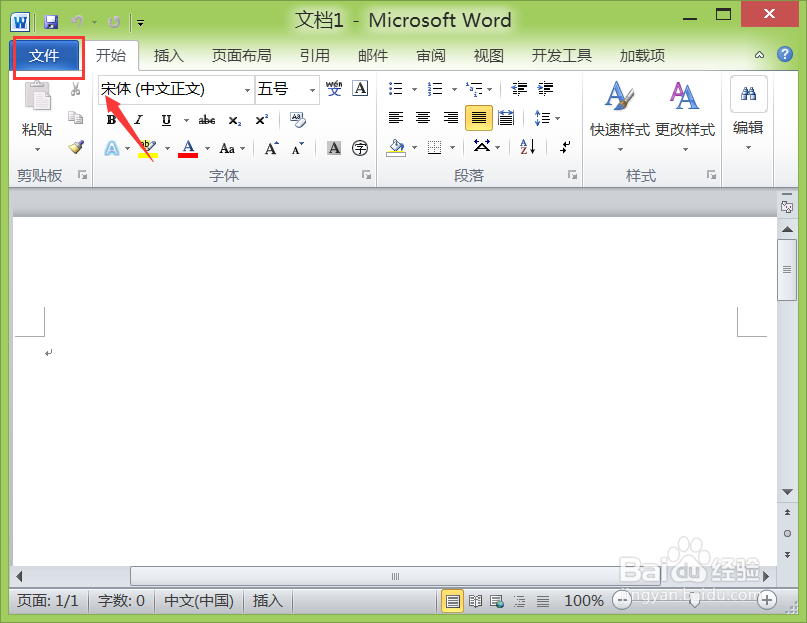Click the character border icon
Screen dimensions: 807x623
(x=360, y=89)
